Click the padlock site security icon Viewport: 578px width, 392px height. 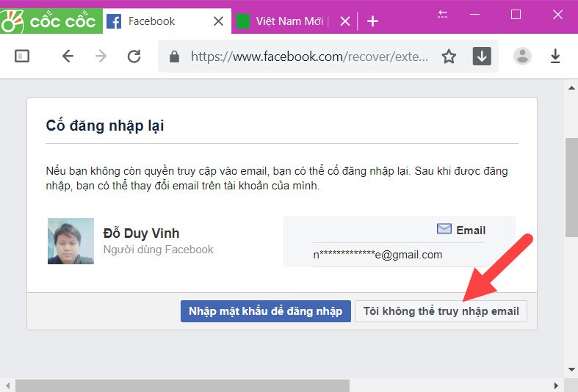[x=174, y=57]
